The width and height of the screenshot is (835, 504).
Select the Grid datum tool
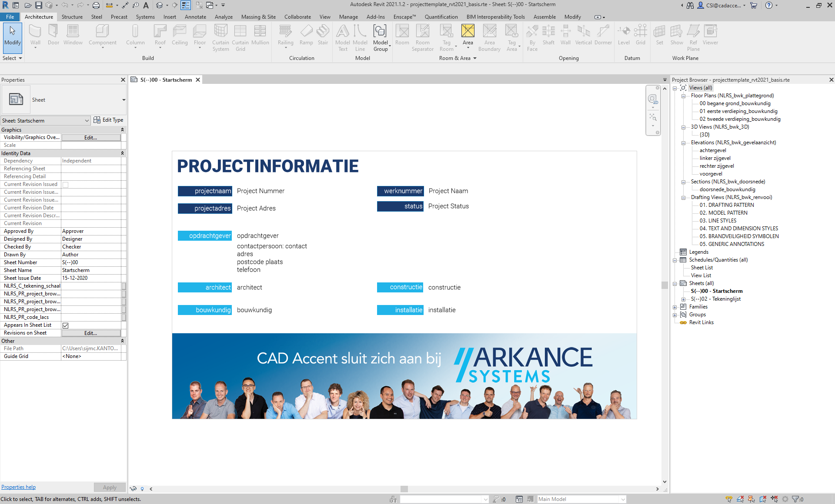[640, 36]
